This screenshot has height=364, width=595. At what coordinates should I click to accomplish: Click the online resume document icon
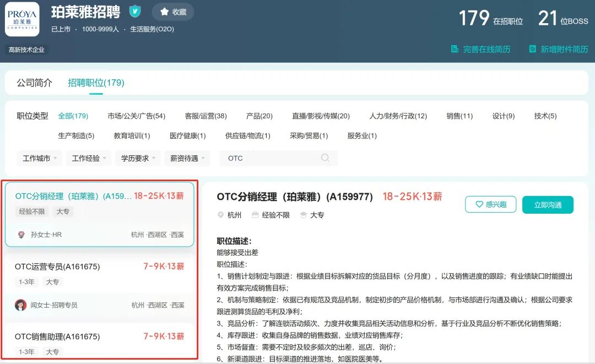click(454, 49)
